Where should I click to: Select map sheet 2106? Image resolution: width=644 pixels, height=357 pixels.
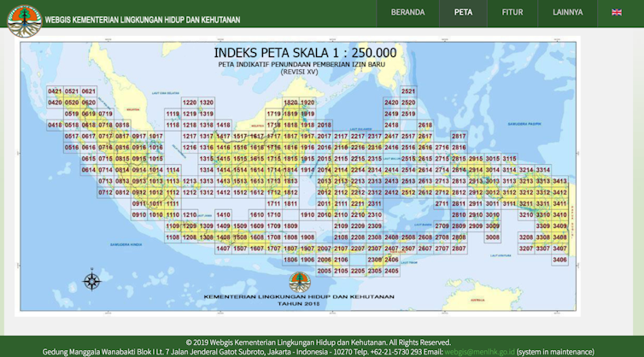click(341, 260)
